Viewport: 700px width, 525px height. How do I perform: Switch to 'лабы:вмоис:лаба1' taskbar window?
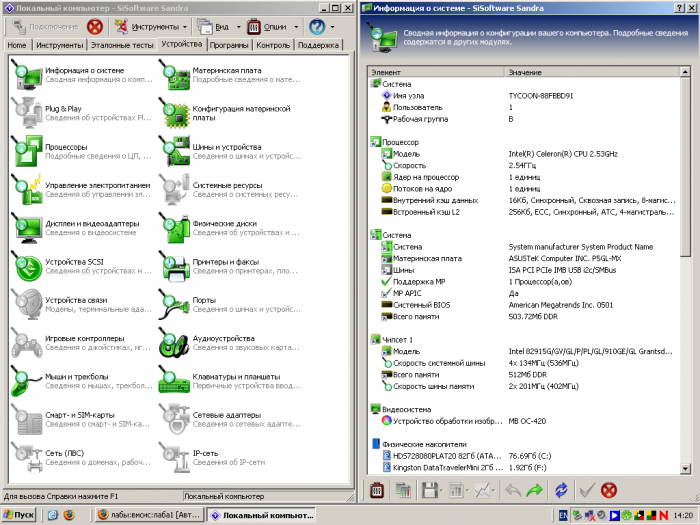[150, 515]
